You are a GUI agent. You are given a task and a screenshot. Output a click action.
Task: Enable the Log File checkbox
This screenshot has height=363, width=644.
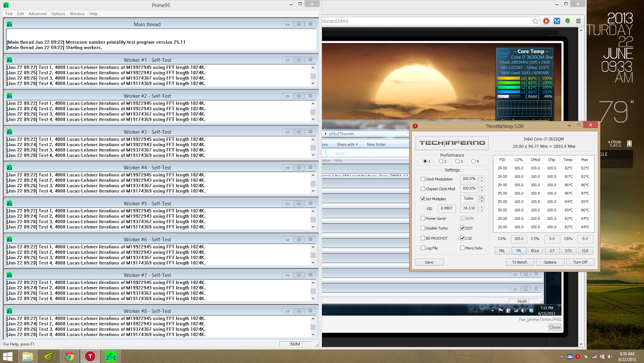point(423,248)
